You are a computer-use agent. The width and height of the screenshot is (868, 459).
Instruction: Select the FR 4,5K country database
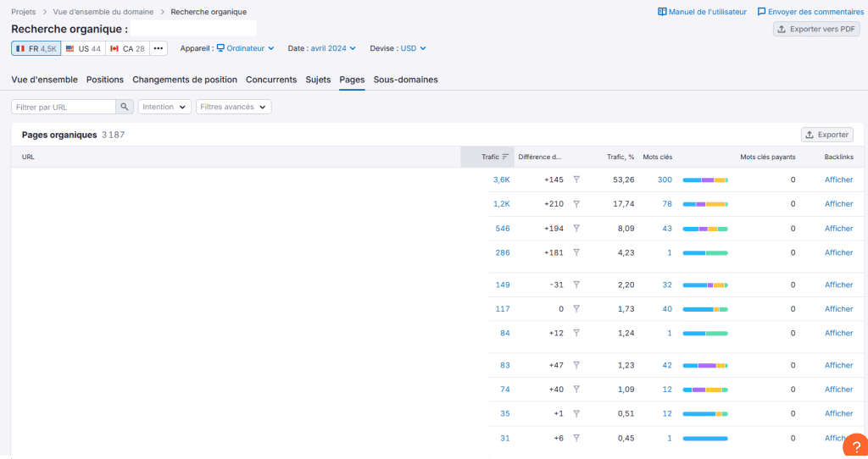coord(36,48)
